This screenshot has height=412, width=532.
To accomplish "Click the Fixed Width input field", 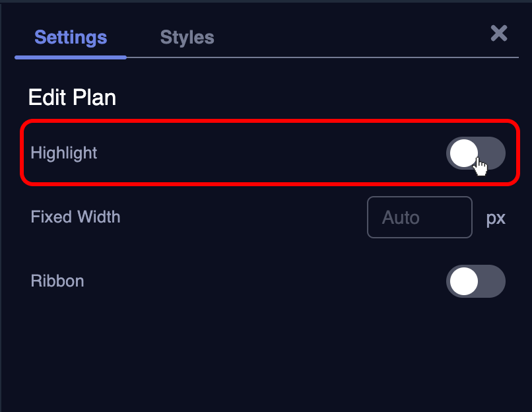I will pos(419,217).
